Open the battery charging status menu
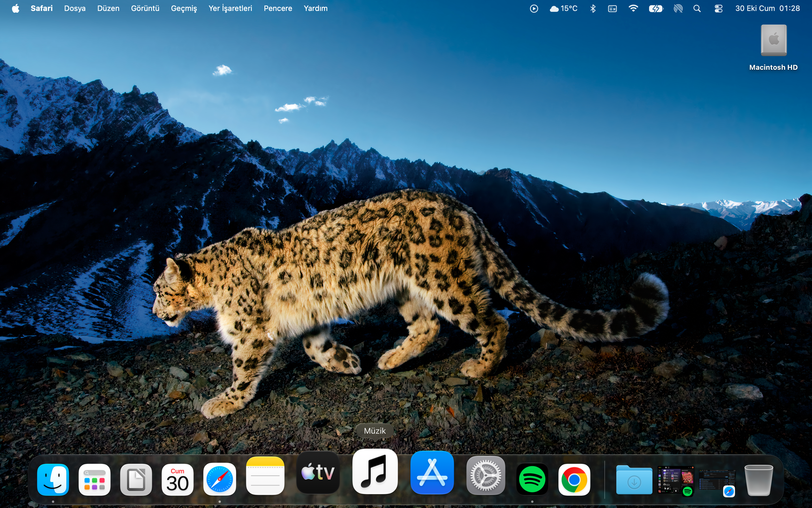Image resolution: width=812 pixels, height=508 pixels. [x=656, y=8]
